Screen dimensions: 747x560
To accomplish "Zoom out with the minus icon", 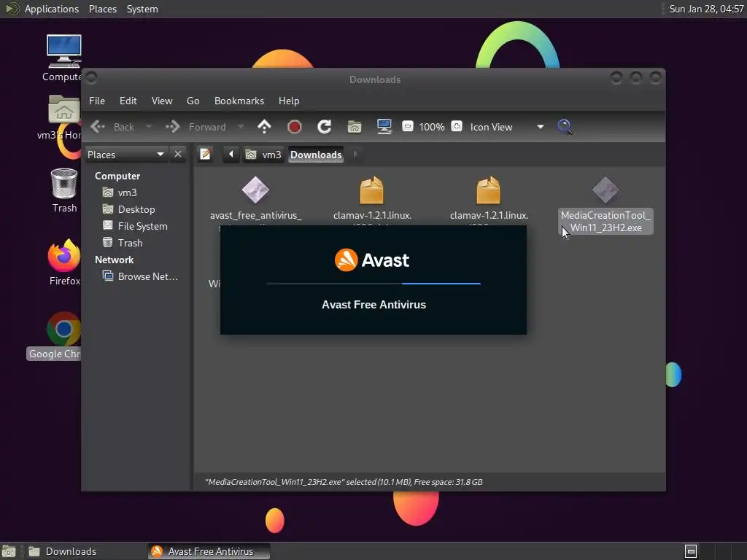I will click(407, 126).
